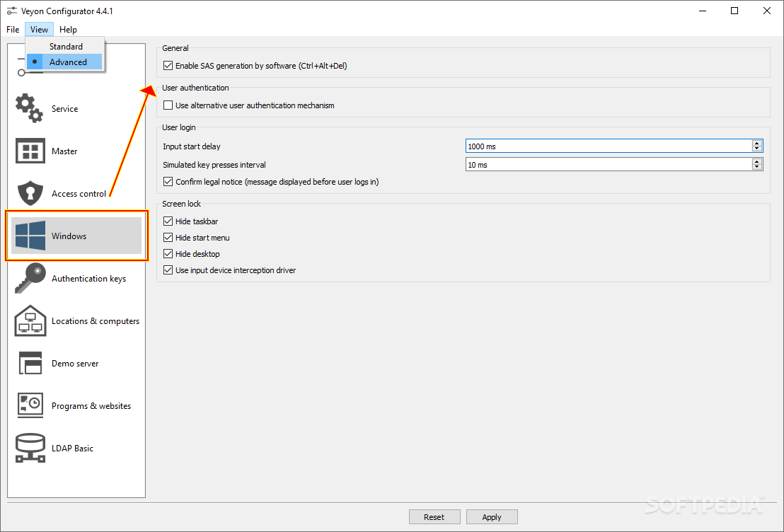Toggle the Hide start menu checkbox

point(168,238)
